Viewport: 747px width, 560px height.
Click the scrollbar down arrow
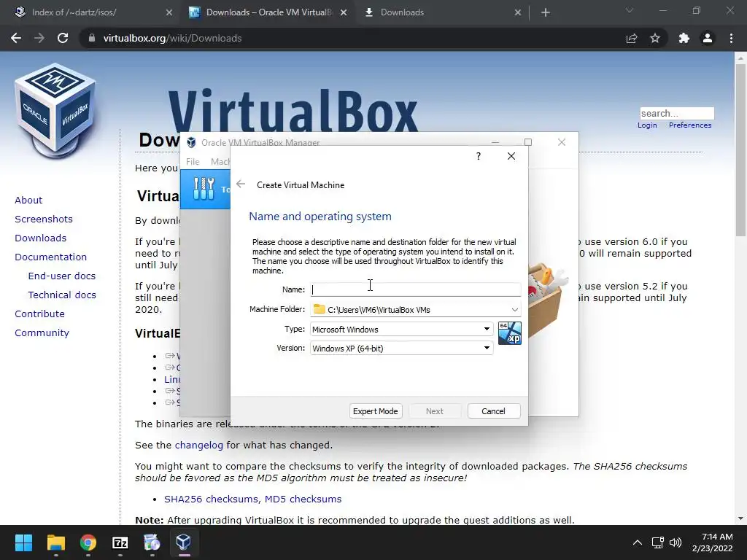(x=740, y=518)
